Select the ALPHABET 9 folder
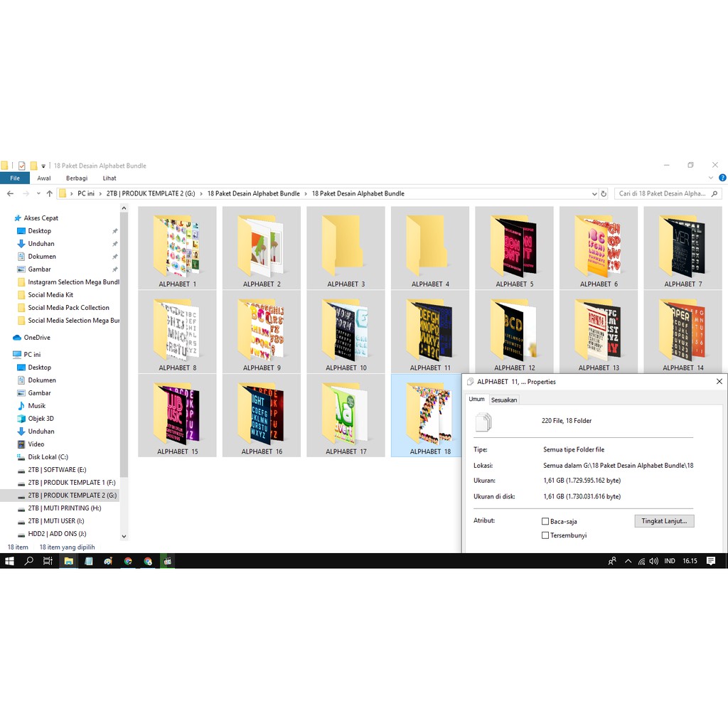Screen dimensions: 728x728 [x=262, y=332]
